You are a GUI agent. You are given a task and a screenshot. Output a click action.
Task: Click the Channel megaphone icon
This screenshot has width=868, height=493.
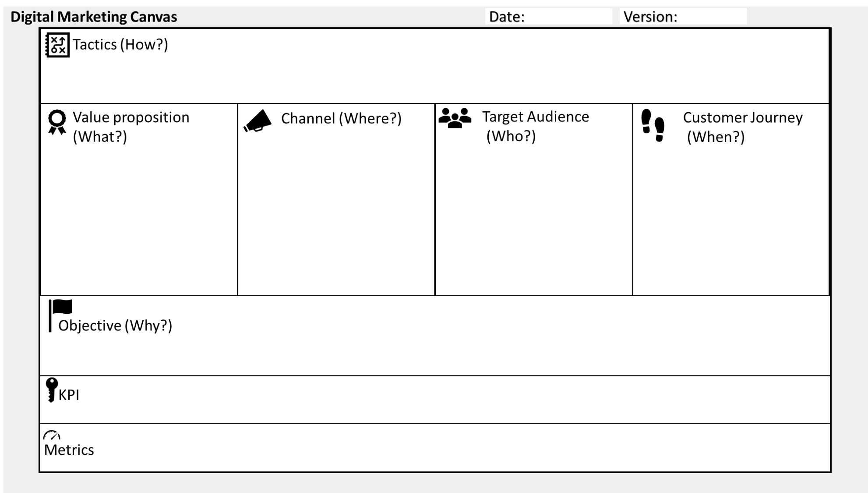pos(258,121)
